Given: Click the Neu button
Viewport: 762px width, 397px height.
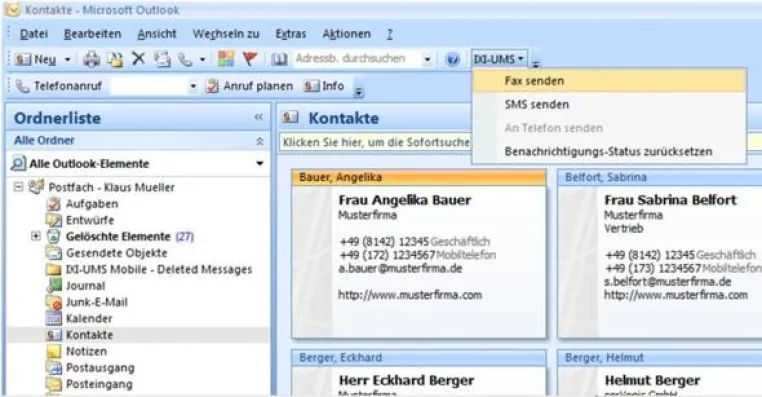Looking at the screenshot, I should click(x=36, y=59).
